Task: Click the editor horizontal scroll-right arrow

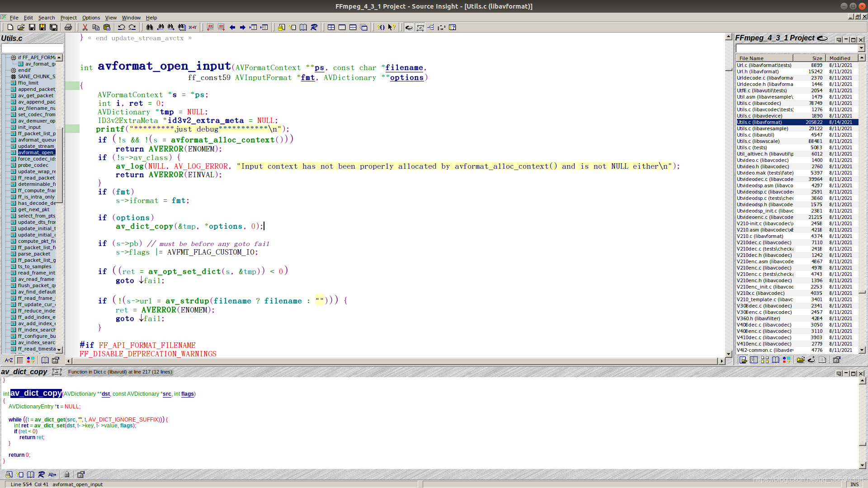Action: click(x=721, y=361)
